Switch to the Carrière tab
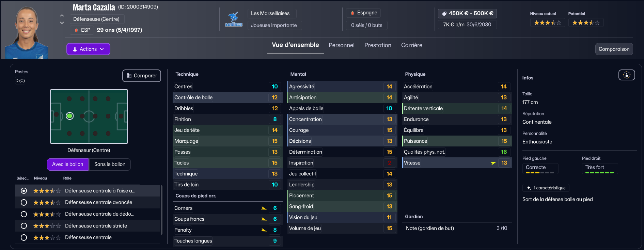 [411, 45]
